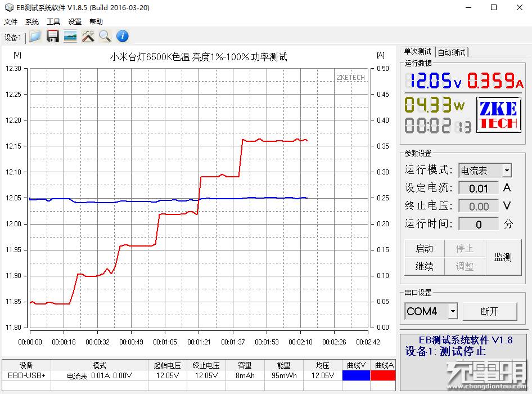The width and height of the screenshot is (532, 394).
Task: Open the 工具 menu
Action: (x=53, y=22)
